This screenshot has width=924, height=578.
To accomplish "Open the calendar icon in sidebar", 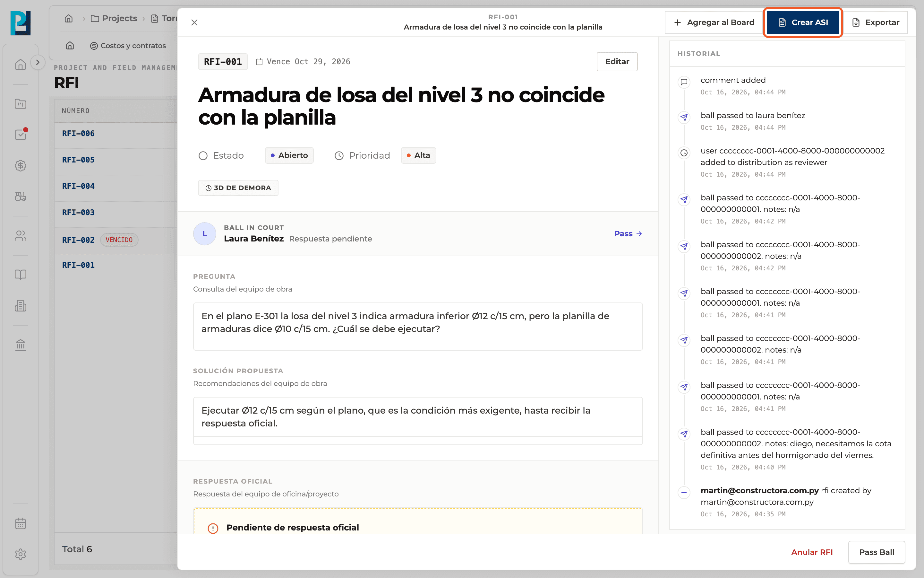I will coord(21,523).
